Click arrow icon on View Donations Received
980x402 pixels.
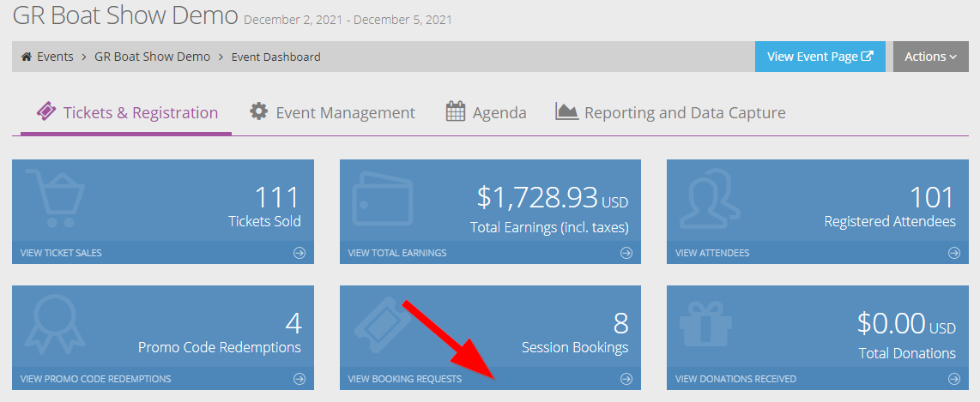tap(953, 379)
